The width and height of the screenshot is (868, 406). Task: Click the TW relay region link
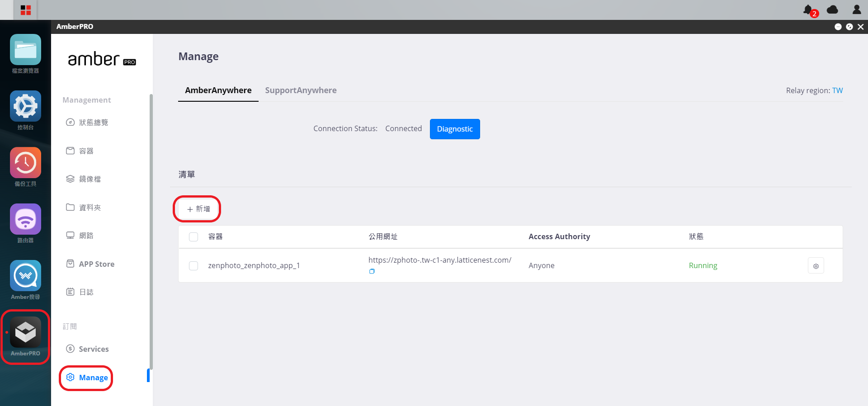tap(837, 90)
